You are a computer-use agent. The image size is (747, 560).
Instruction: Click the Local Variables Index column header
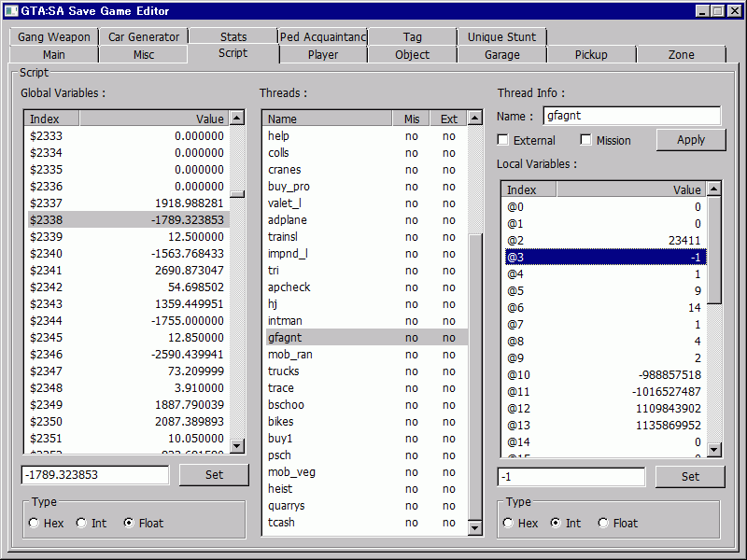pos(529,189)
